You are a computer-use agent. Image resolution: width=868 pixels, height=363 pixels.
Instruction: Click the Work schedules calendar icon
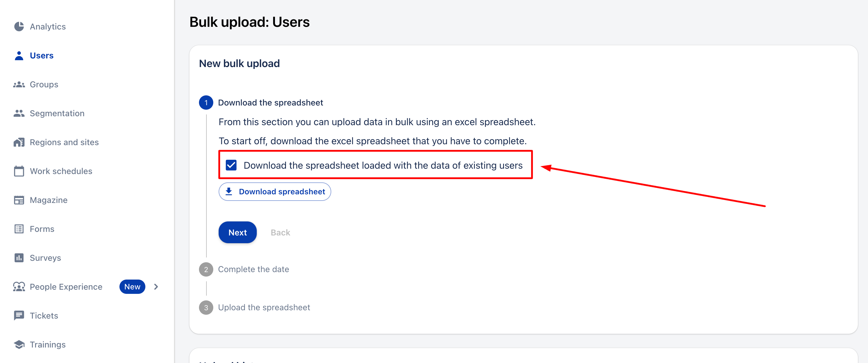pos(19,171)
